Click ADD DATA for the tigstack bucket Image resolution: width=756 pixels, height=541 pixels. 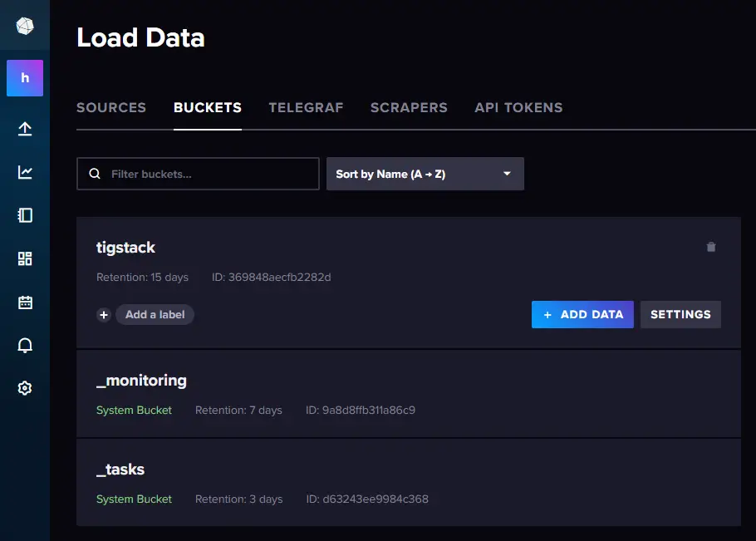[582, 314]
